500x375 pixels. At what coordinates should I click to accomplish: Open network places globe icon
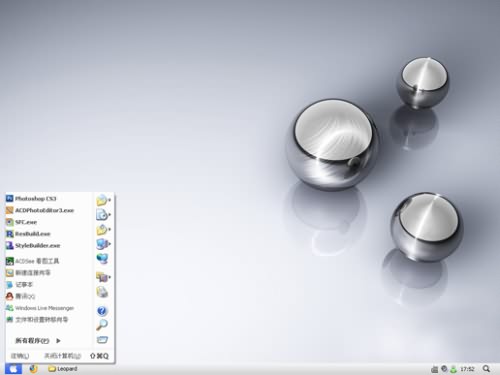(102, 259)
